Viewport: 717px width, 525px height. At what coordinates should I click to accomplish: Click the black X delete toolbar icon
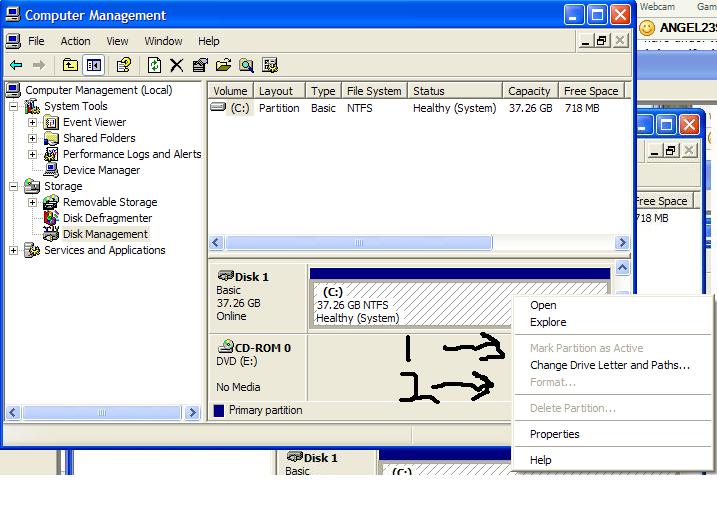[x=177, y=65]
